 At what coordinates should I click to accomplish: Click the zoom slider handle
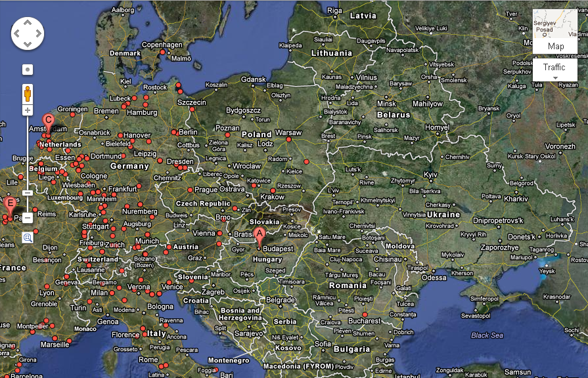[x=28, y=193]
